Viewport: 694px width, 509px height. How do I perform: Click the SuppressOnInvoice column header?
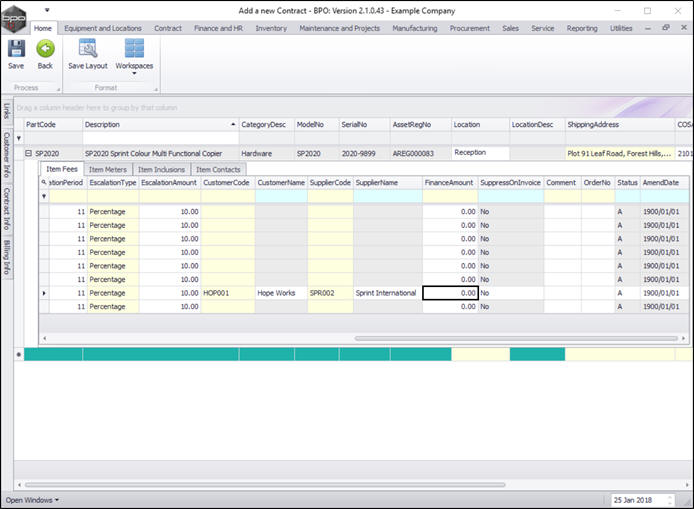point(511,182)
